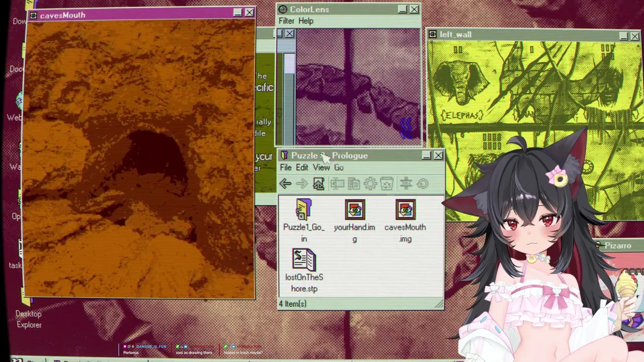This screenshot has height=362, width=644.
Task: Close the cavesMouth image window
Action: [x=249, y=13]
